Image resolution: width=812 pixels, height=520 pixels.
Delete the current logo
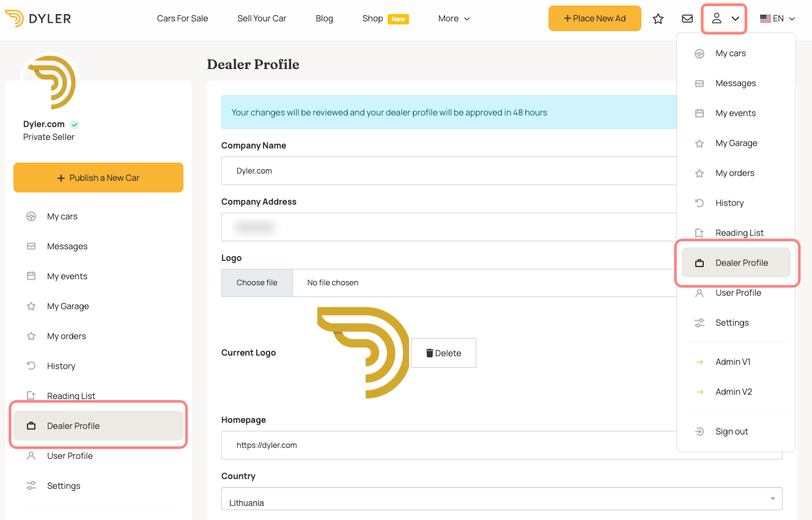coord(443,353)
